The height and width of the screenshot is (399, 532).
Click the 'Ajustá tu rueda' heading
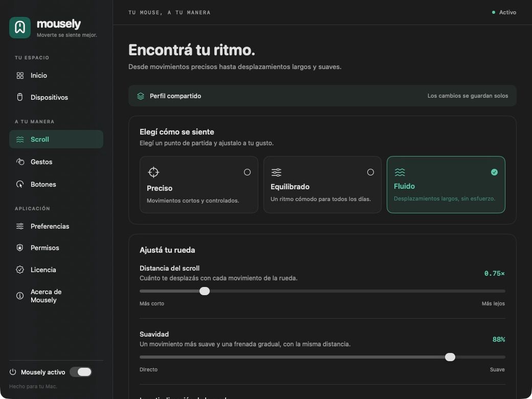tap(167, 250)
